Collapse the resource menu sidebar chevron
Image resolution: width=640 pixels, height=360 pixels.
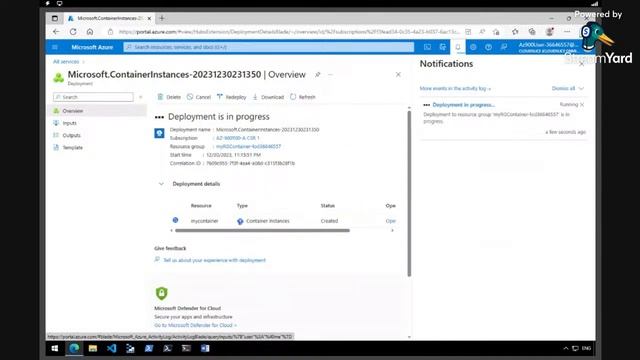click(141, 97)
